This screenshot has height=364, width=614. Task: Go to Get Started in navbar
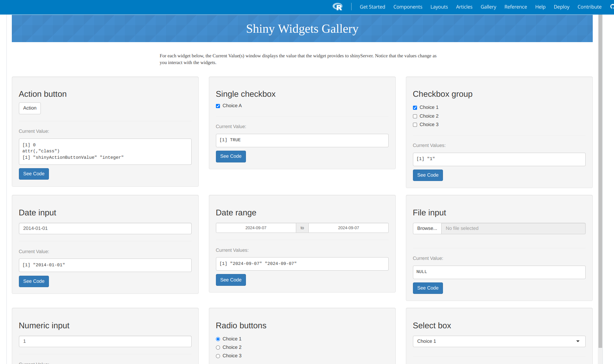372,7
